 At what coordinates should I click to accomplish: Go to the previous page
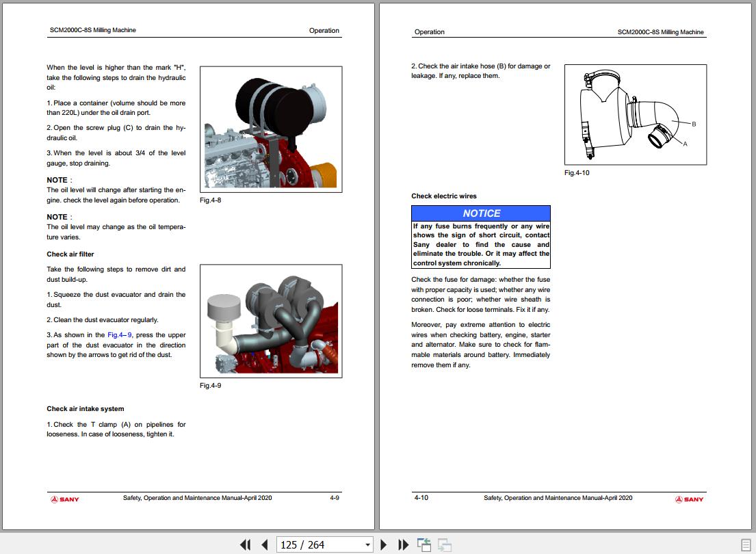click(x=265, y=544)
